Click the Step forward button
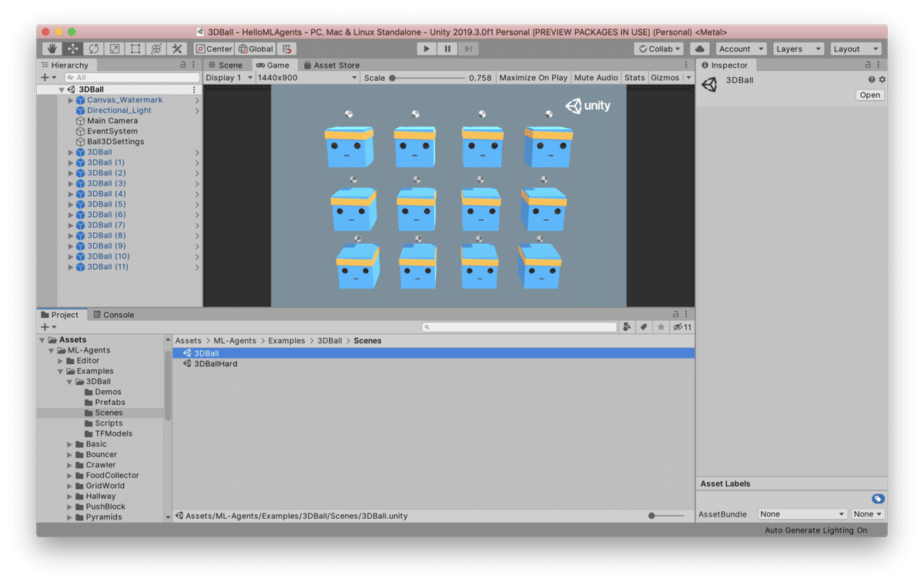 click(468, 48)
